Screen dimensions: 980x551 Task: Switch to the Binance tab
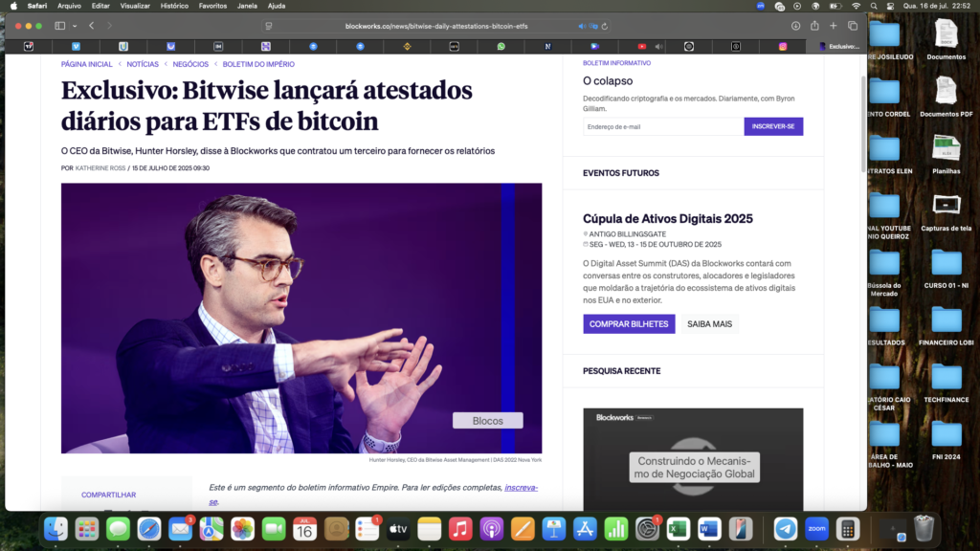point(407,46)
